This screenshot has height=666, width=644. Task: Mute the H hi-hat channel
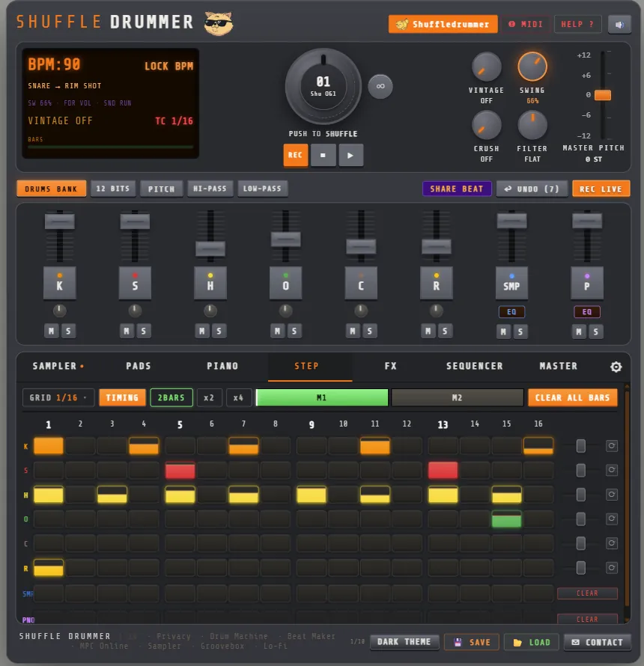point(202,331)
